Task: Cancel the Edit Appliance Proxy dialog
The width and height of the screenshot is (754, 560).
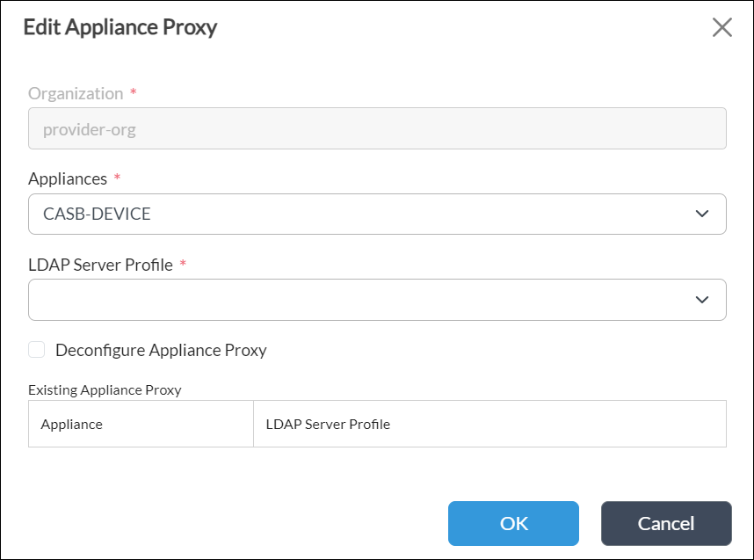Action: point(666,523)
